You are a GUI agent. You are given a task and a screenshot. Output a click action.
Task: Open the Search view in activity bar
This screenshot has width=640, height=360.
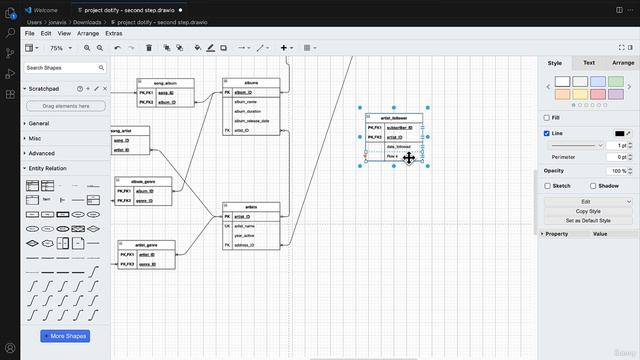[10, 33]
